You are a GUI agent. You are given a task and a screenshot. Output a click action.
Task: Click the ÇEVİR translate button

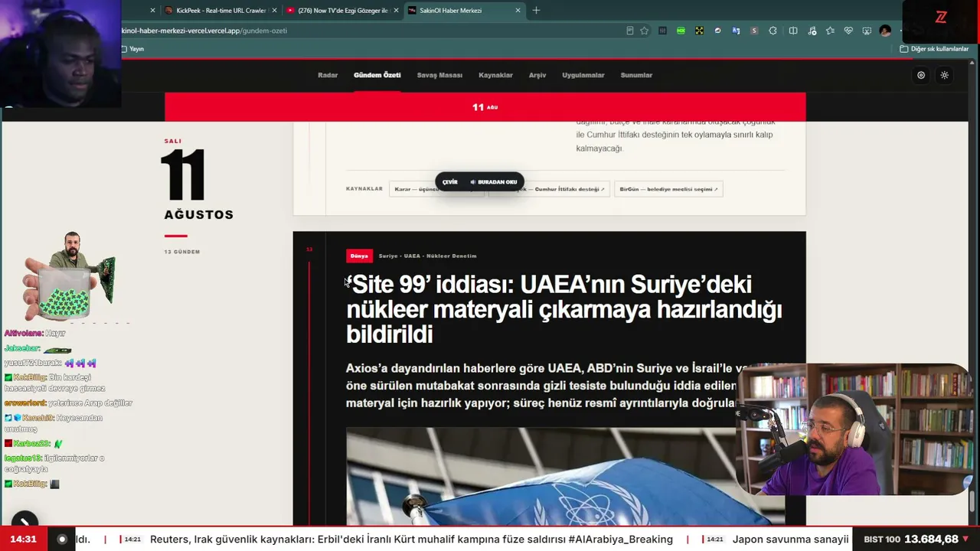pos(450,182)
